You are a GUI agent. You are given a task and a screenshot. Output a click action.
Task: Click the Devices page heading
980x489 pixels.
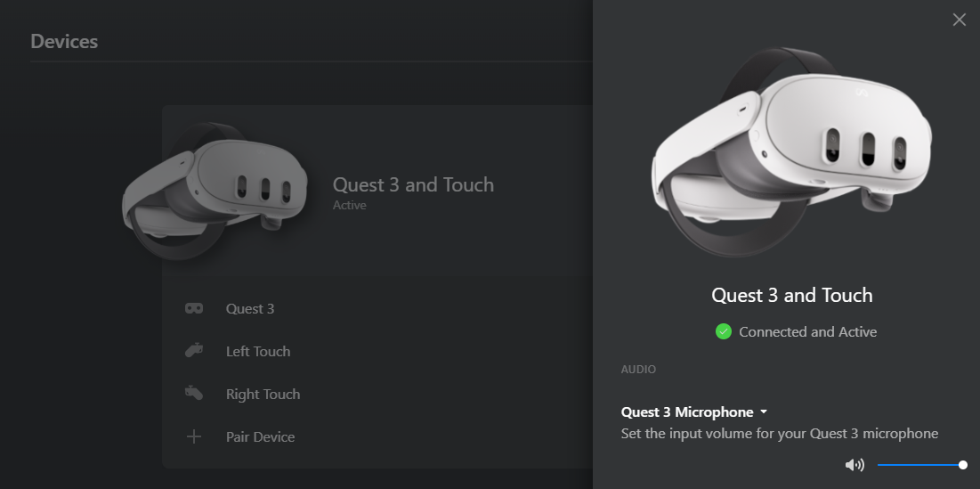tap(64, 41)
